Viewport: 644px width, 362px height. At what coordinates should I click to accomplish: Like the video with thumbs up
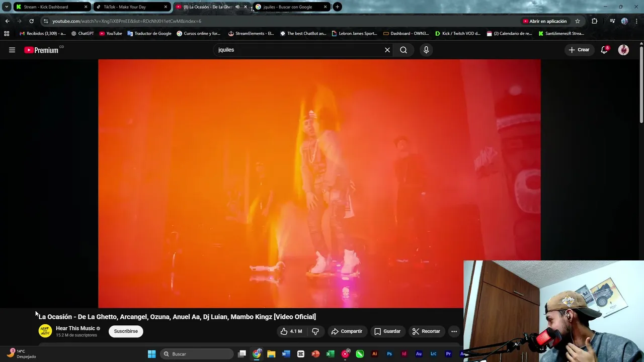[291, 331]
